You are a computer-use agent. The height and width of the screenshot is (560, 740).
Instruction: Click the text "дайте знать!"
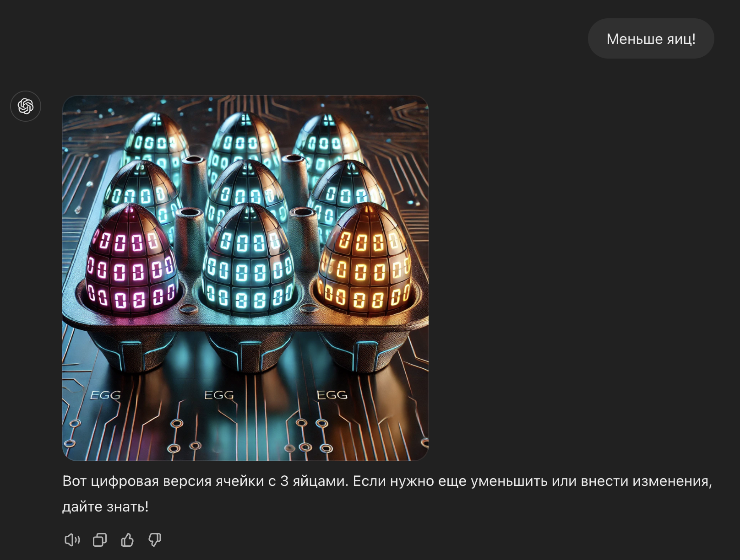click(105, 507)
